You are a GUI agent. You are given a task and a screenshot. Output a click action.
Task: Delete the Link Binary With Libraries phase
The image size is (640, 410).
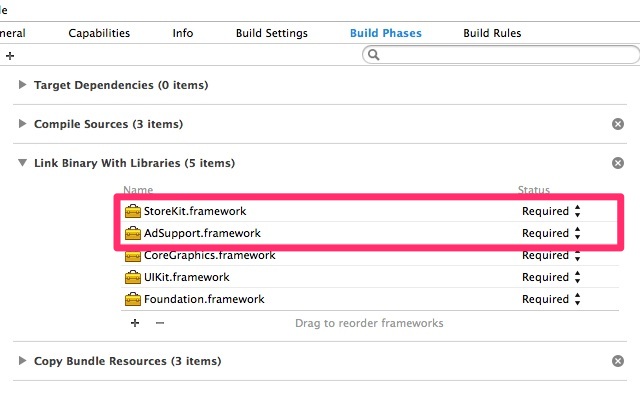tap(618, 163)
